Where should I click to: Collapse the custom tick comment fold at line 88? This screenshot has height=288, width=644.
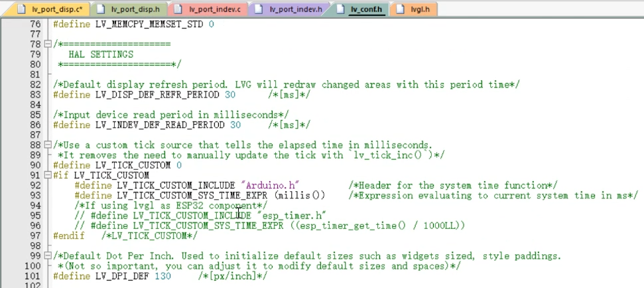click(x=48, y=145)
